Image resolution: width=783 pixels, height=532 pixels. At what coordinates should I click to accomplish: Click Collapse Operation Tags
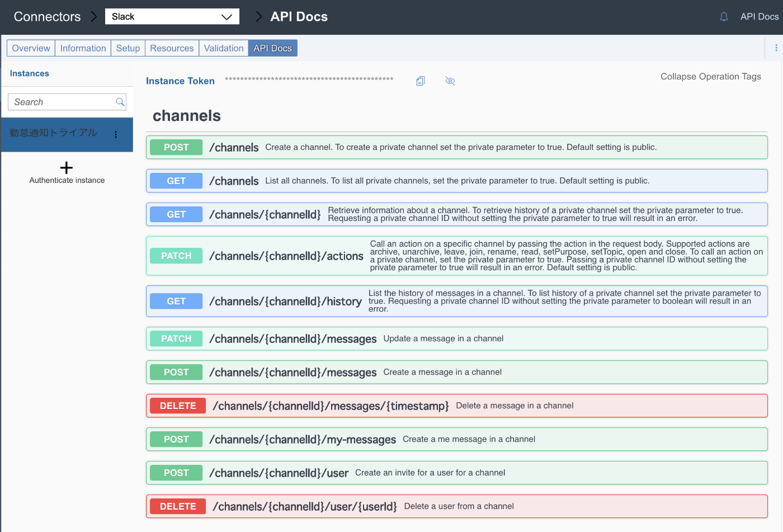pyautogui.click(x=710, y=77)
